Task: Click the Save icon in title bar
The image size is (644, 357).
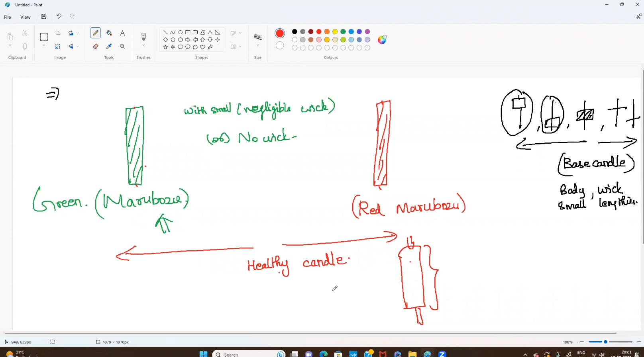Action: (44, 17)
